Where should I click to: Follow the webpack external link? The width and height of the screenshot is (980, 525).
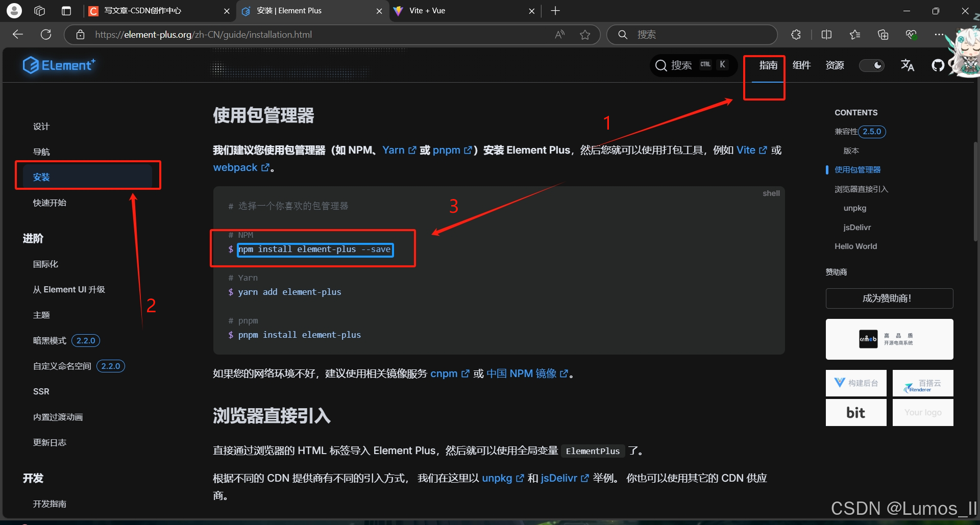click(x=241, y=167)
